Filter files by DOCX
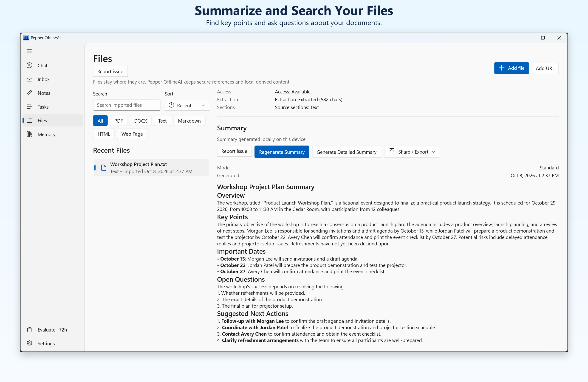This screenshot has width=588, height=382. pyautogui.click(x=141, y=121)
